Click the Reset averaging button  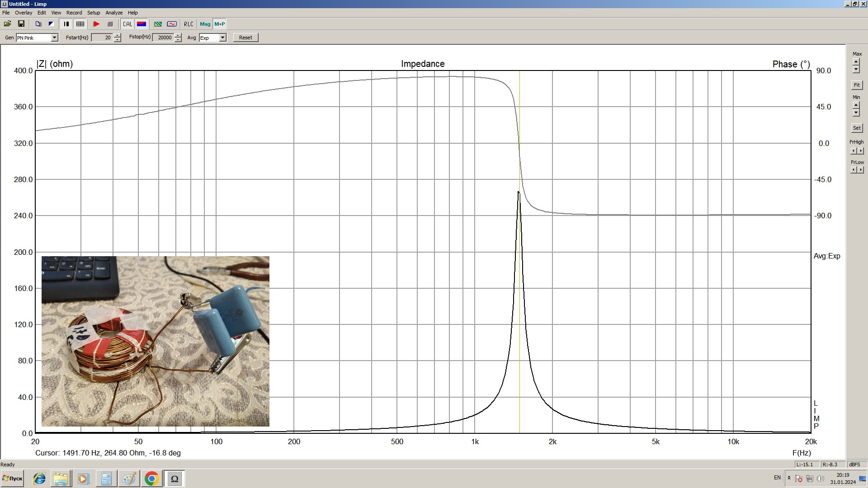pos(245,38)
